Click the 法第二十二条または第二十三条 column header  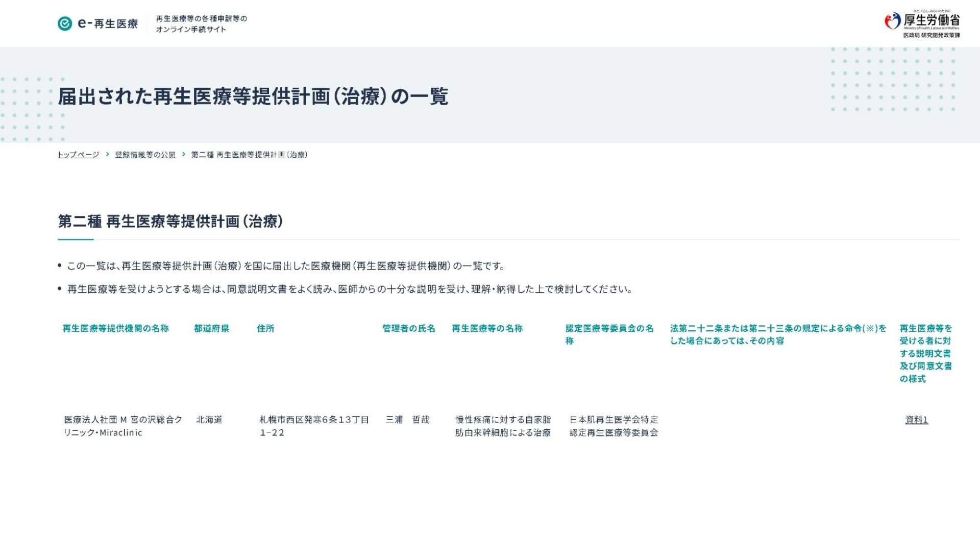(x=778, y=334)
